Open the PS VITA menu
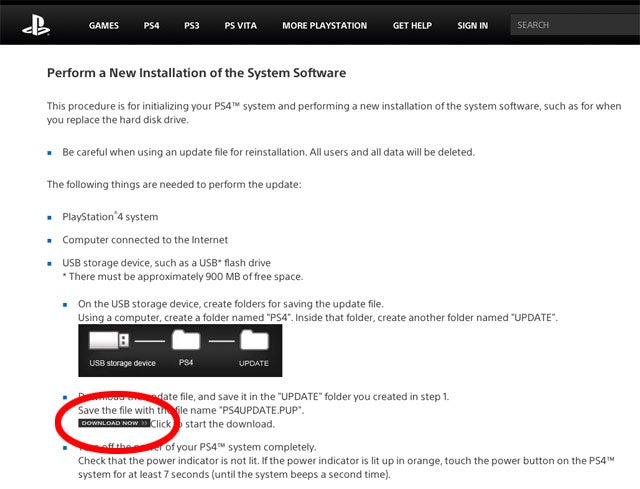Screen dimensions: 640x489 tap(240, 25)
